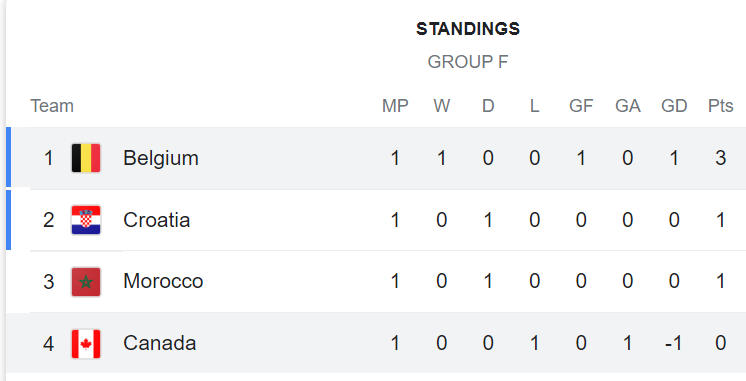This screenshot has height=381, width=746.
Task: Click the Croatia flag icon
Action: [86, 220]
